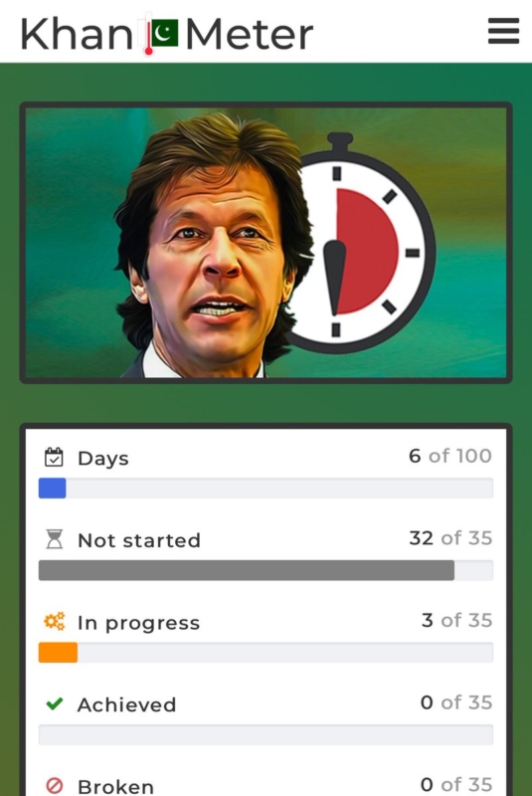Click the Khan Meter site title
The width and height of the screenshot is (532, 796).
coord(167,34)
